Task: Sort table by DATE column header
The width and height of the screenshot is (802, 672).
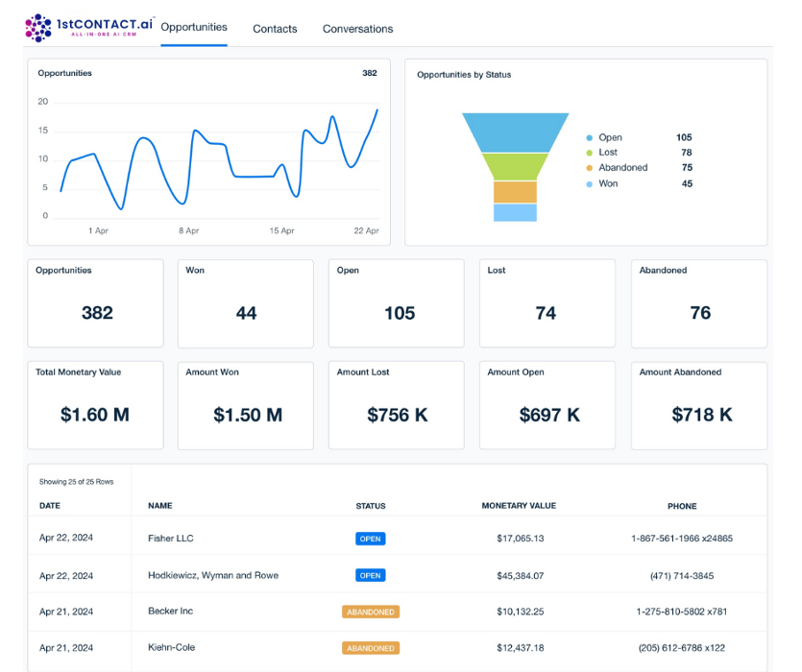Action: click(x=49, y=506)
